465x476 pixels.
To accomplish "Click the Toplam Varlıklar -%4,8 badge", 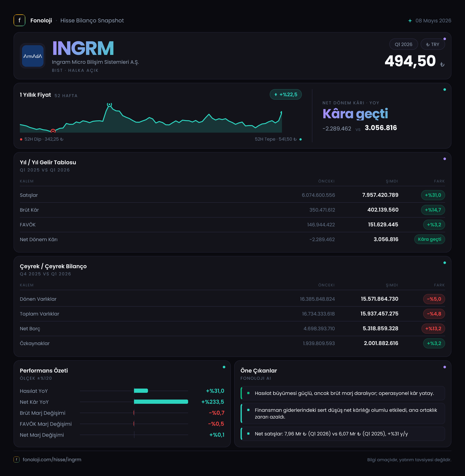I will [434, 314].
